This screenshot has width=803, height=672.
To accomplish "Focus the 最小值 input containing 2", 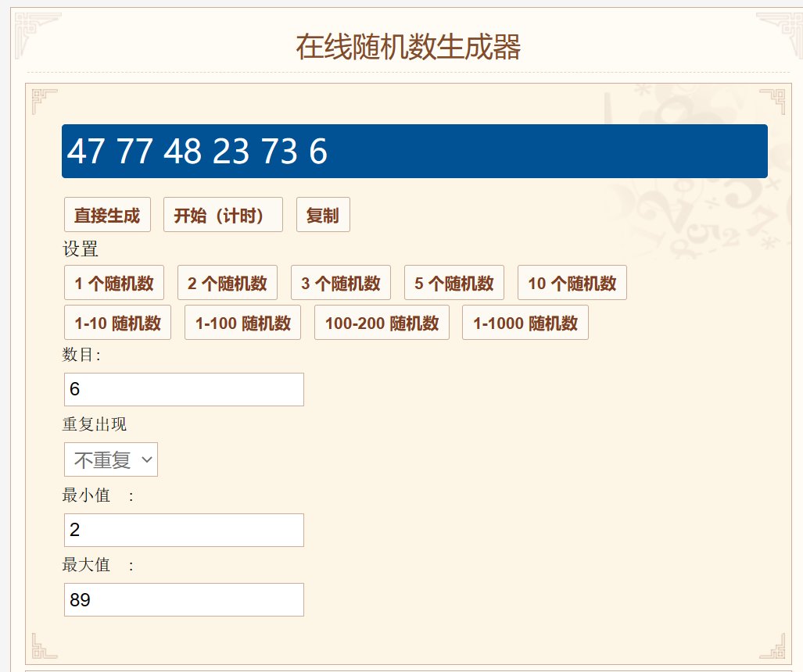I will click(x=184, y=531).
